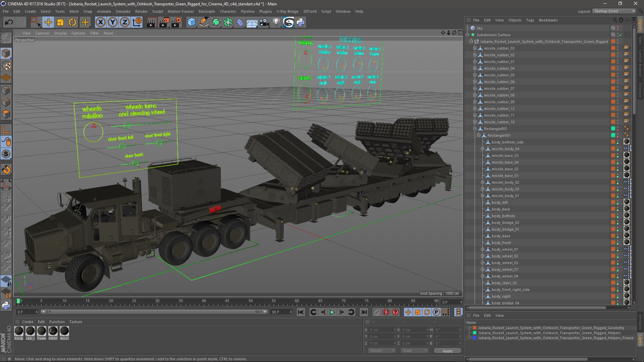
Task: Click the orange layer swatch of missile_rubber_03
Action: click(x=613, y=48)
